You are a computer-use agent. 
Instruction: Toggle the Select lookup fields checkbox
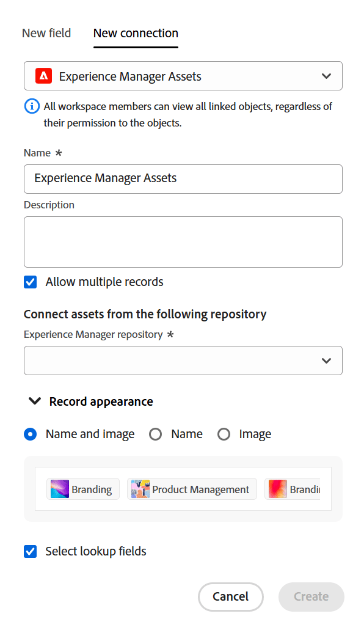pos(30,551)
